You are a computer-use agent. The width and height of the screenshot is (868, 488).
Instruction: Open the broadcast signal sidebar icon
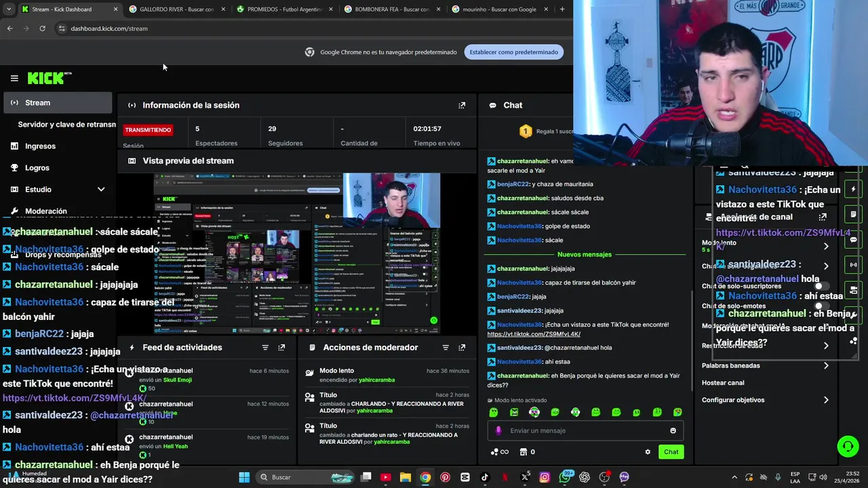pyautogui.click(x=853, y=264)
